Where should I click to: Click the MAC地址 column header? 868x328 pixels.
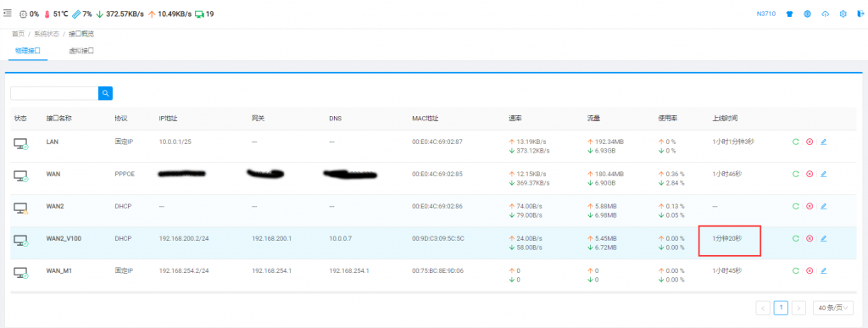click(x=426, y=119)
